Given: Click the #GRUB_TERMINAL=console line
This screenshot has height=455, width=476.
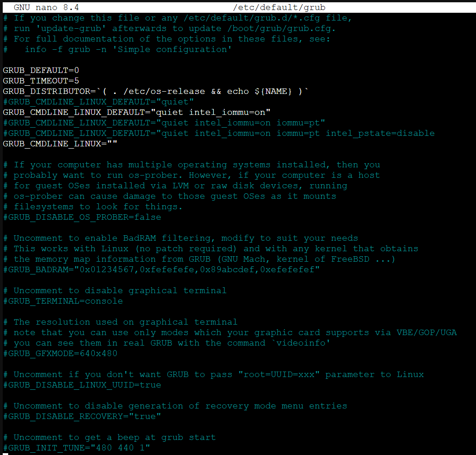Looking at the screenshot, I should tap(63, 301).
